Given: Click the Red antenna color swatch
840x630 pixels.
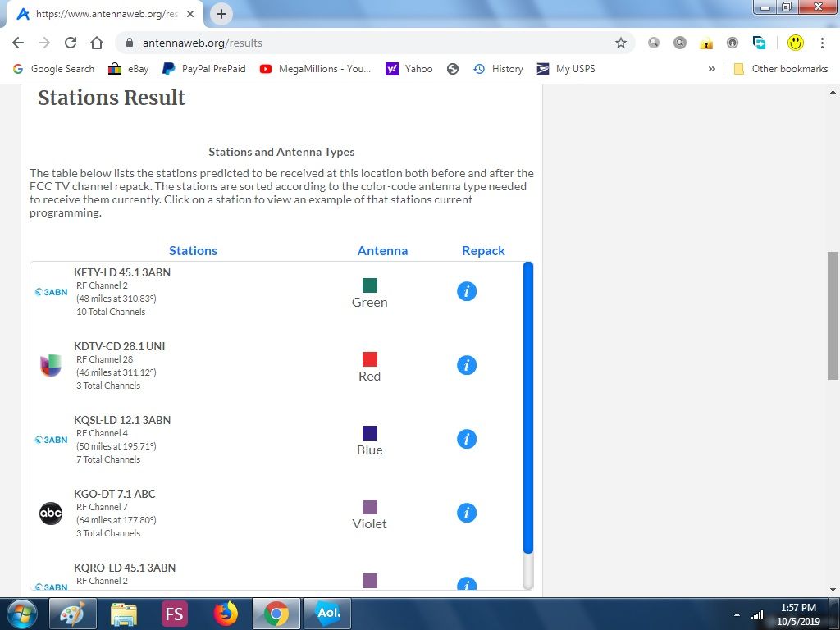Looking at the screenshot, I should [x=370, y=359].
